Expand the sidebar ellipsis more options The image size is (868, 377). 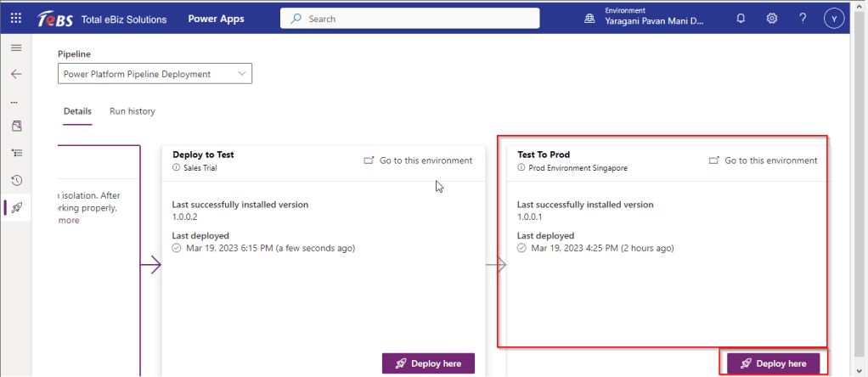coord(16,101)
